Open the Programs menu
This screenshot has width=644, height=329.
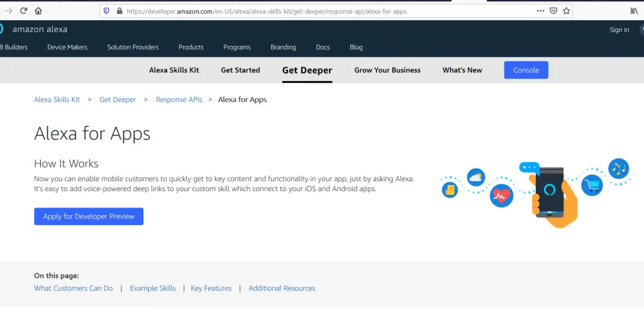pos(237,47)
